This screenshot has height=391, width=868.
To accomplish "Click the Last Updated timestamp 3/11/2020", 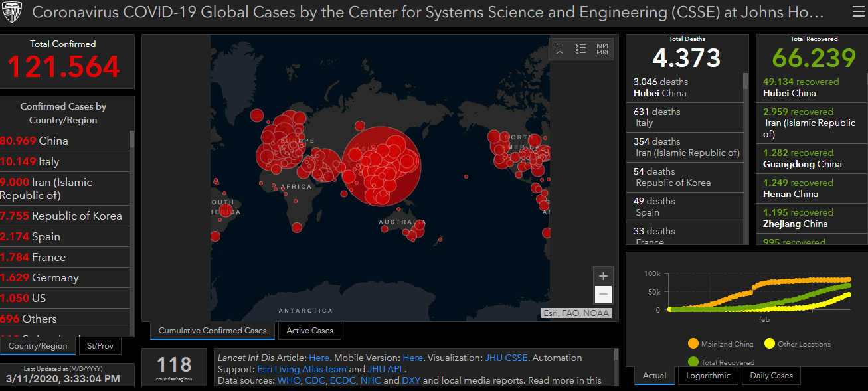I will coord(63,379).
